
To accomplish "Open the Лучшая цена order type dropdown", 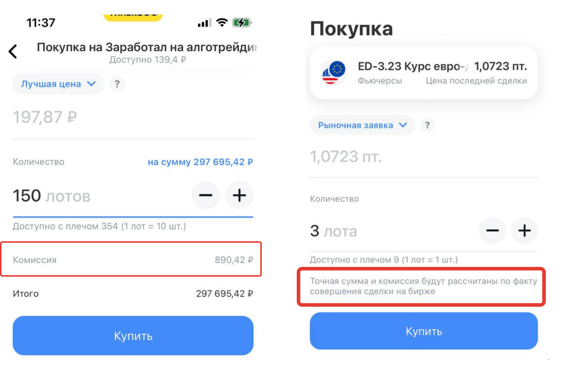I will coord(58,84).
